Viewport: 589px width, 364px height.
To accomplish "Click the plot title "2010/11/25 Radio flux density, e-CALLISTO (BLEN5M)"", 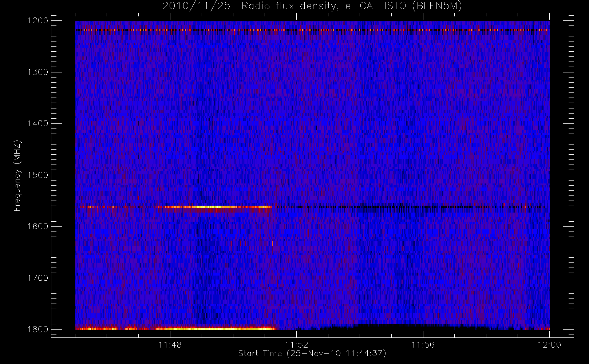I will pos(312,6).
